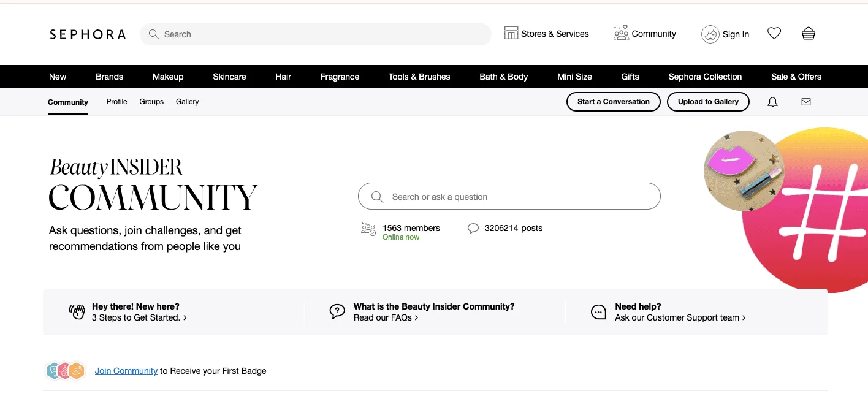This screenshot has width=868, height=399.
Task: Open the Fragrance menu
Action: tap(339, 77)
